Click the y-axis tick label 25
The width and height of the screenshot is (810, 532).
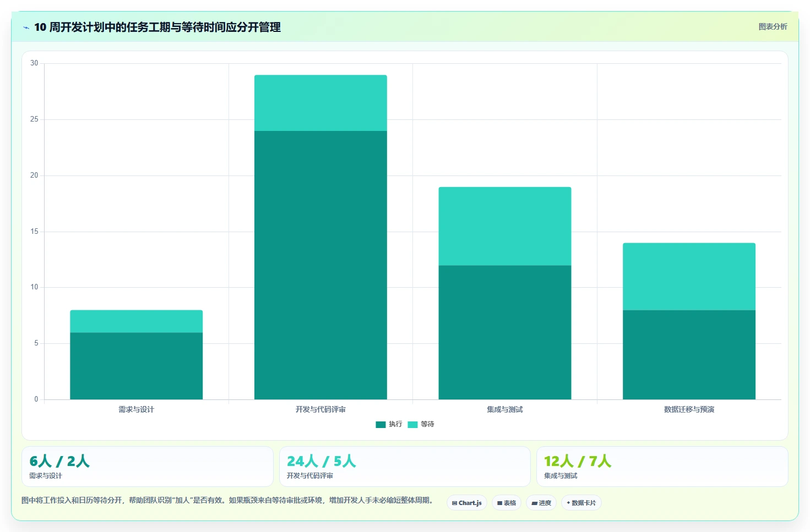pyautogui.click(x=34, y=119)
